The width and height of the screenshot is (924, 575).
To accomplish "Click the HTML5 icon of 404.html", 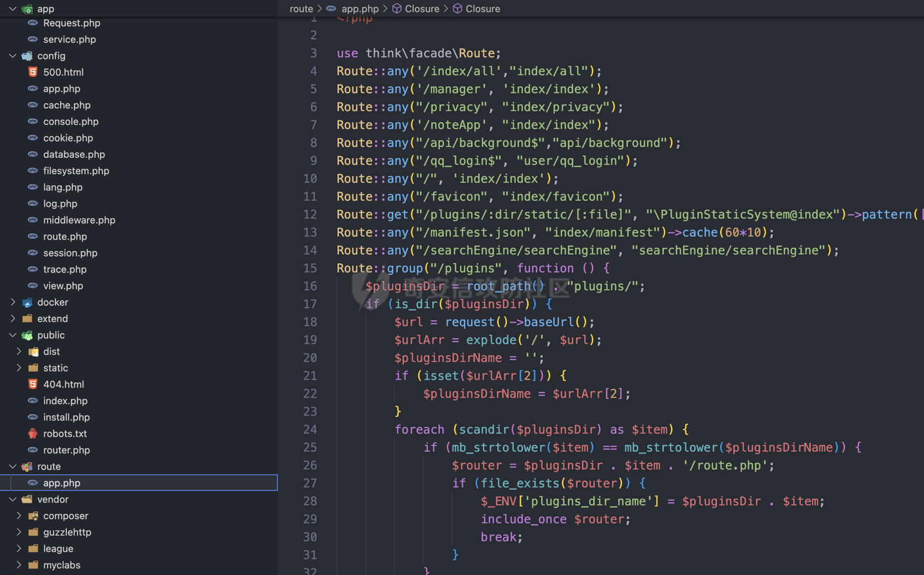I will click(33, 384).
